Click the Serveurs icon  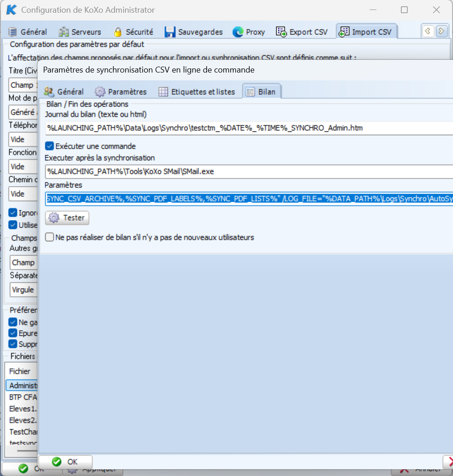tap(64, 32)
